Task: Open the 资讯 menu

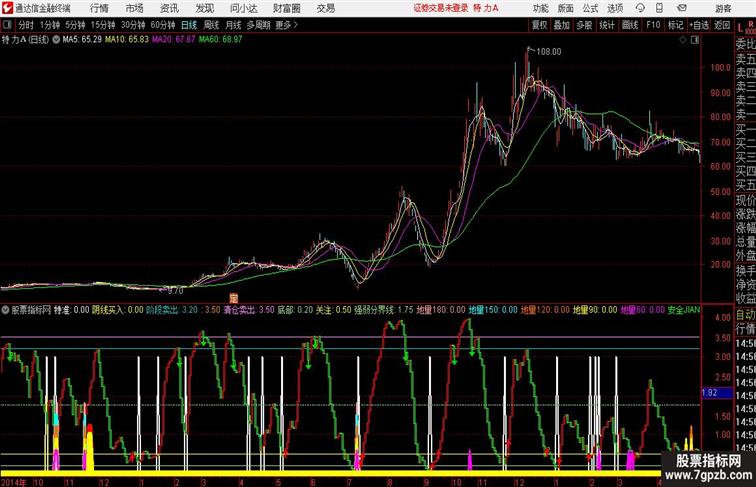Action: tap(169, 8)
